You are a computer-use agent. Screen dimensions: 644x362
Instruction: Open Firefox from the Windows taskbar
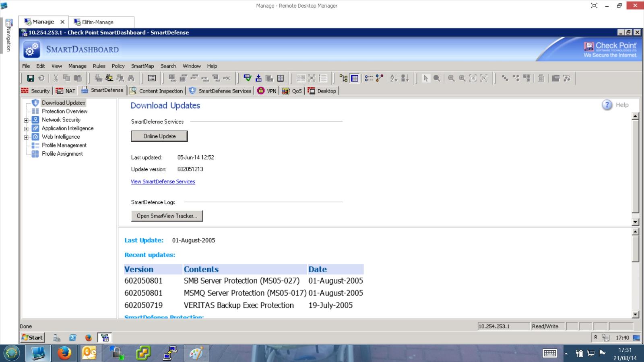coord(64,353)
